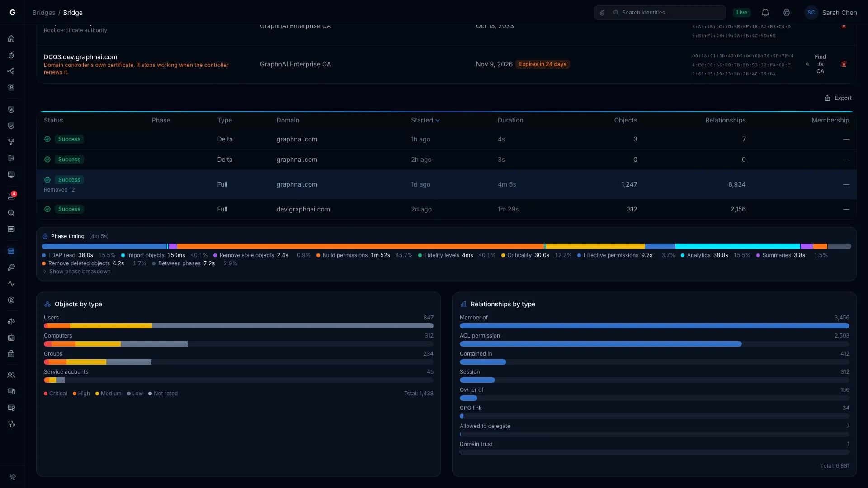Image resolution: width=868 pixels, height=488 pixels.
Task: Sort by Objects column header
Action: [x=625, y=120]
